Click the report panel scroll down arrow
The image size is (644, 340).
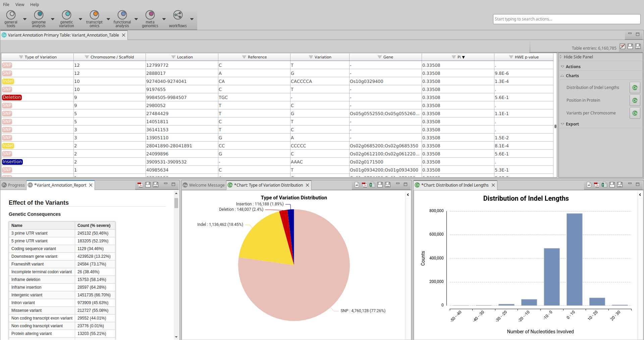[176, 337]
